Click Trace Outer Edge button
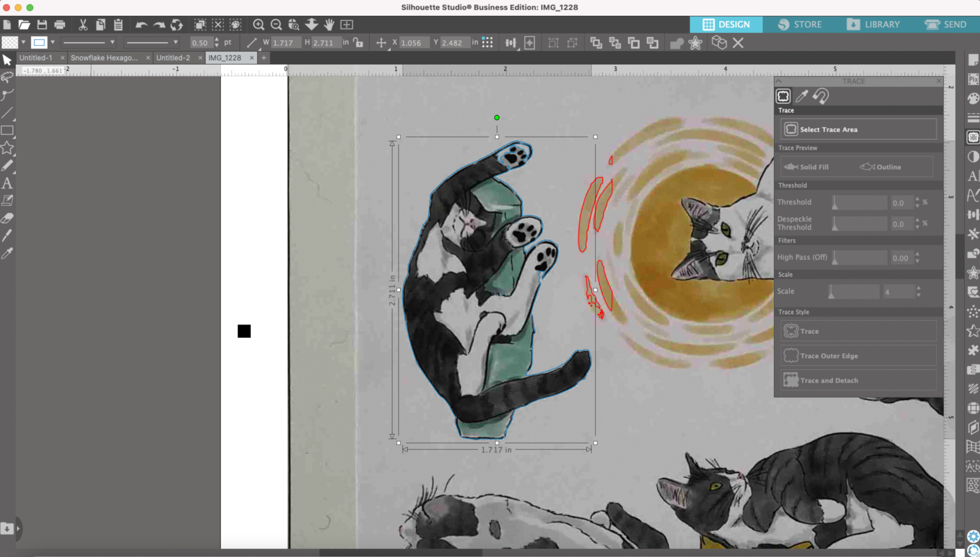Viewport: 980px width, 557px height. pos(858,356)
